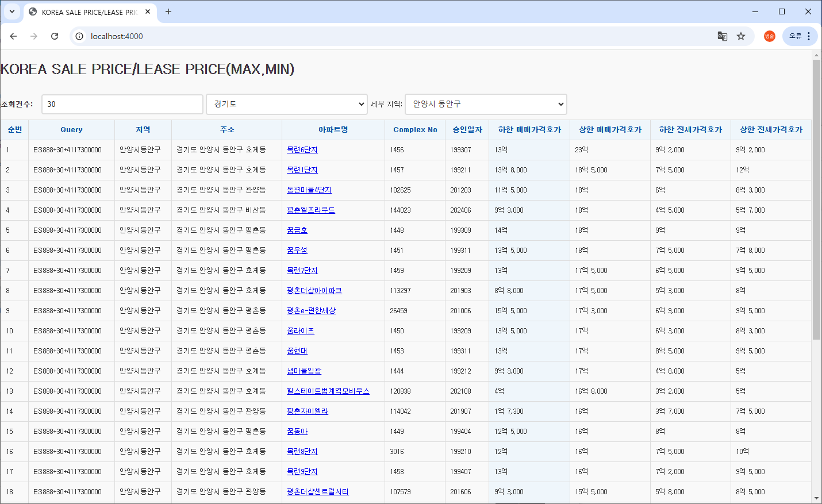The image size is (822, 504).
Task: Select Complex No value 120838
Action: pos(400,391)
